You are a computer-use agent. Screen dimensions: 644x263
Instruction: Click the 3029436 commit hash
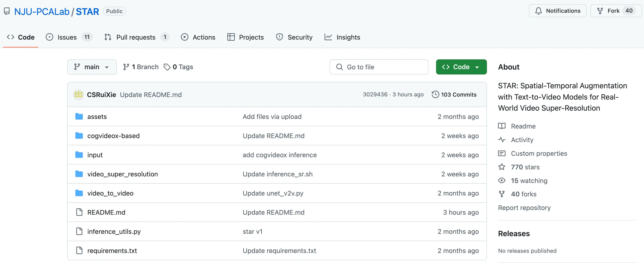pos(375,94)
